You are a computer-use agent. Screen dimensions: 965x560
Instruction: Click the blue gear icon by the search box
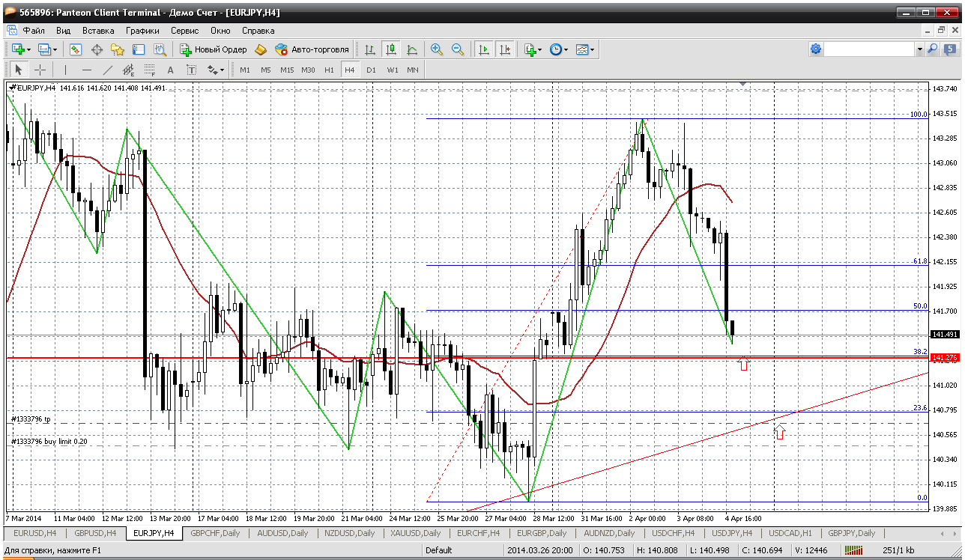point(816,49)
